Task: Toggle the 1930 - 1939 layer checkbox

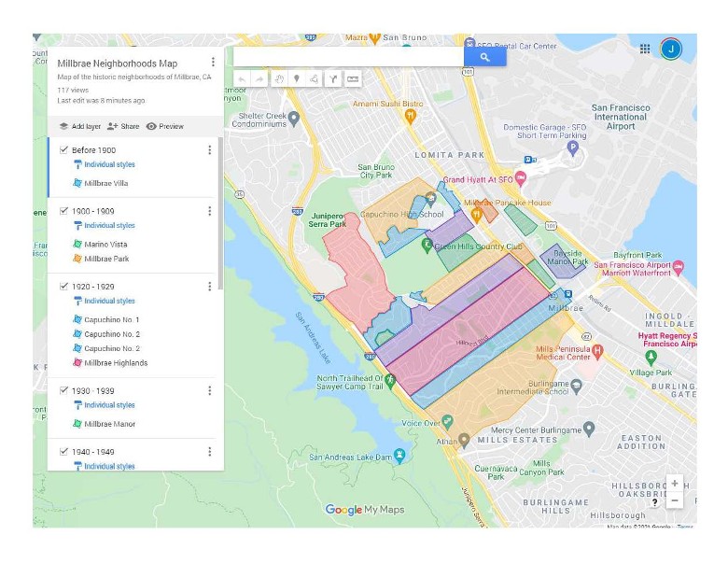Action: click(63, 390)
